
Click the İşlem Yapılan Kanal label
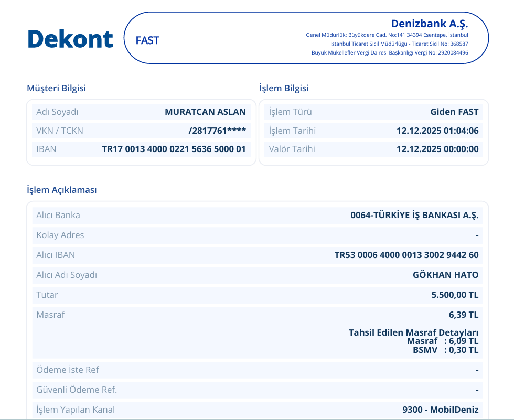[76, 410]
